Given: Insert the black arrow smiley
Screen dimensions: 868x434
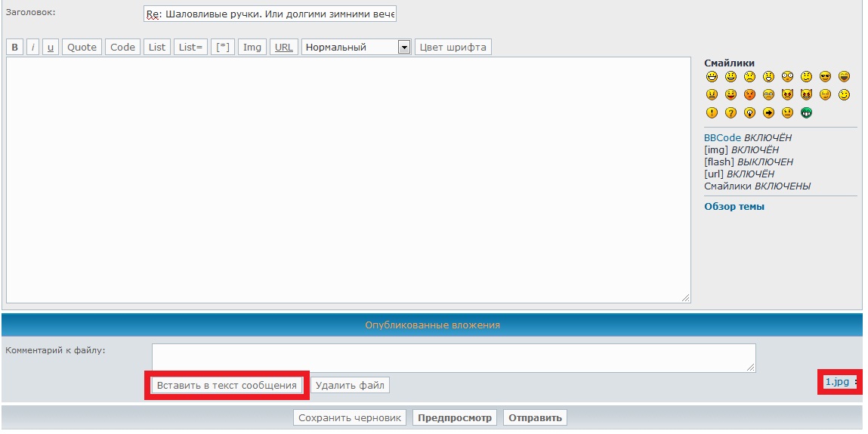Looking at the screenshot, I should [x=769, y=113].
